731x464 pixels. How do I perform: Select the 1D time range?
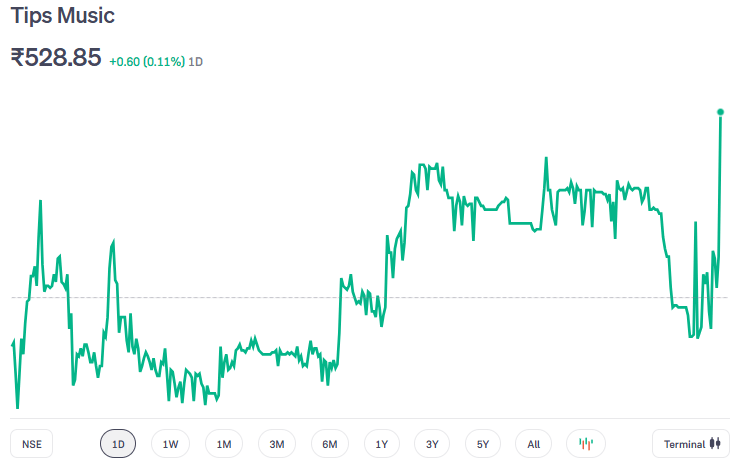point(118,443)
